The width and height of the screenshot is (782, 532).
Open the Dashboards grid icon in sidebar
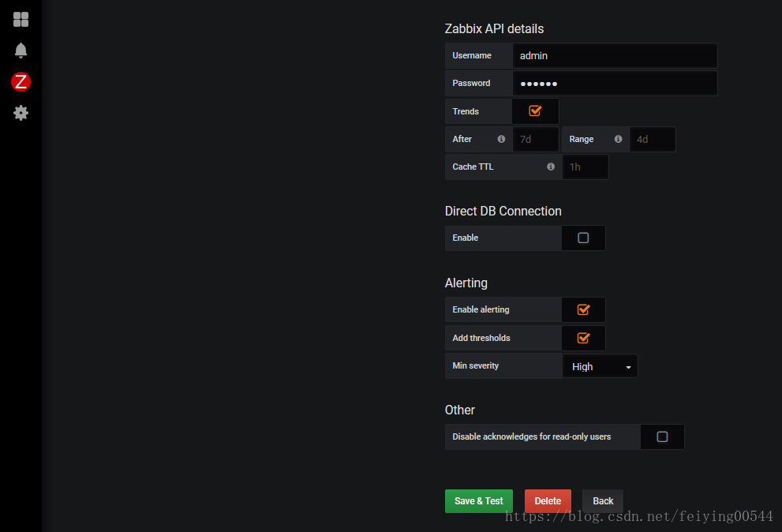pyautogui.click(x=21, y=20)
